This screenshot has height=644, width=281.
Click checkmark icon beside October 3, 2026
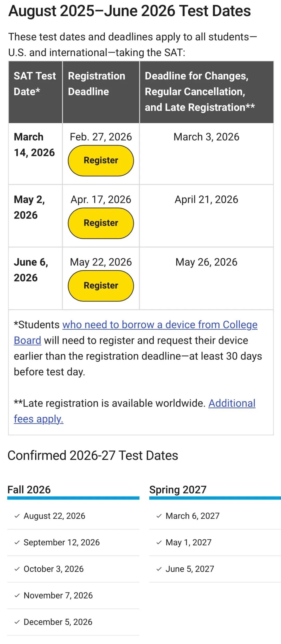click(x=17, y=569)
